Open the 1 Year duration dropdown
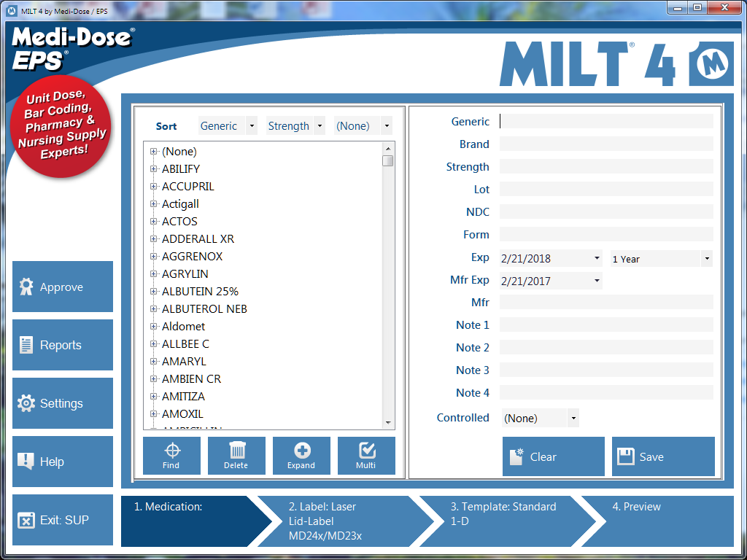 (x=707, y=259)
